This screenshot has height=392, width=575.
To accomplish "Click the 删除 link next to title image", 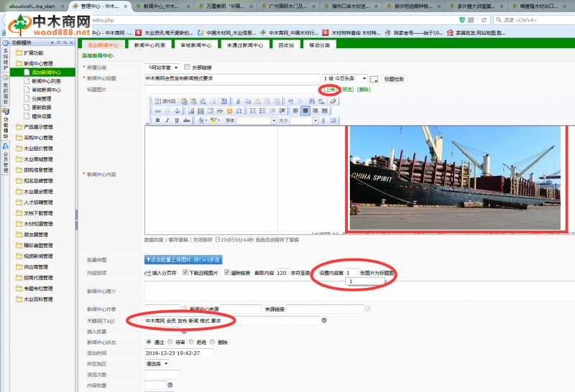I will pyautogui.click(x=364, y=90).
